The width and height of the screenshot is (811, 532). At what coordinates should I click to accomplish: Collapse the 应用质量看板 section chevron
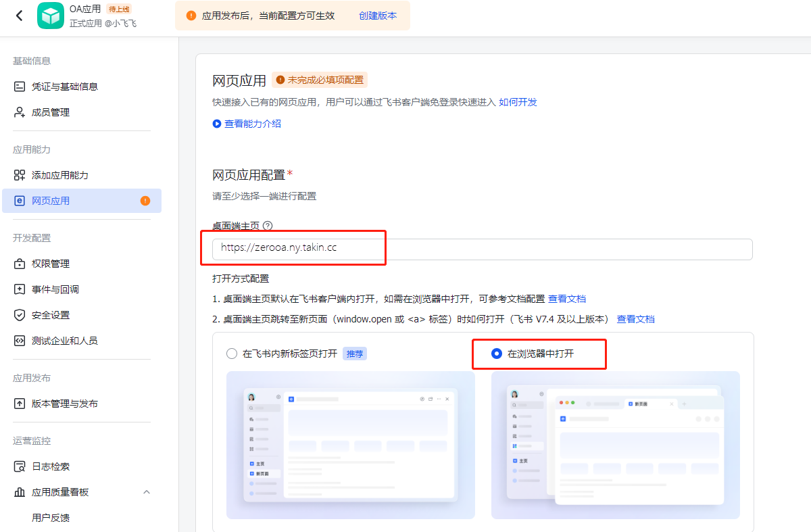[147, 492]
